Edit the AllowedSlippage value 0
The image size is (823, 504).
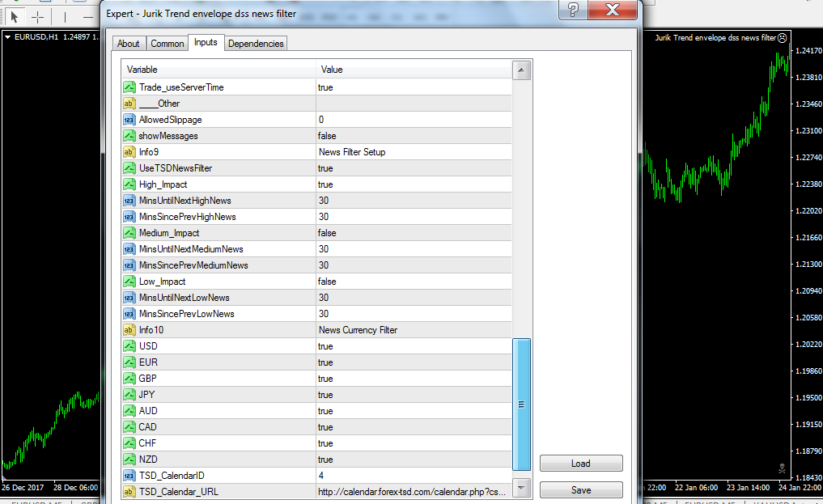coord(414,120)
